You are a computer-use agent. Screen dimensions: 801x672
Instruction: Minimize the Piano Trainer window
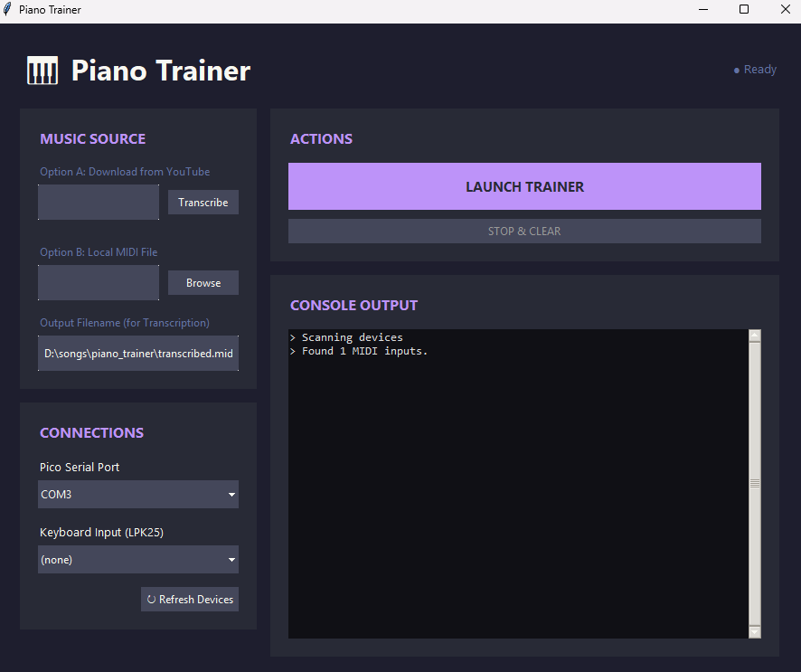[702, 10]
